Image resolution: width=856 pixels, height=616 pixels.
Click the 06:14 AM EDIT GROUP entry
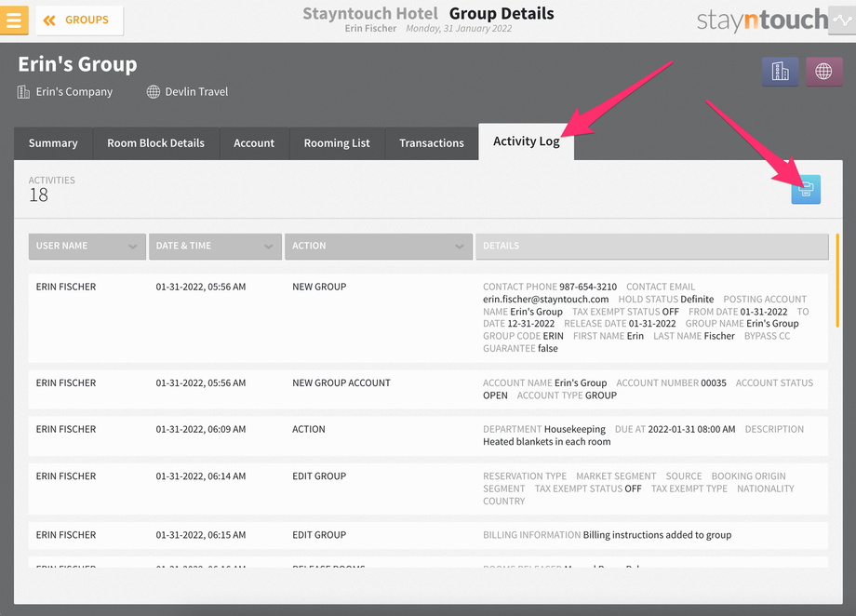click(428, 489)
